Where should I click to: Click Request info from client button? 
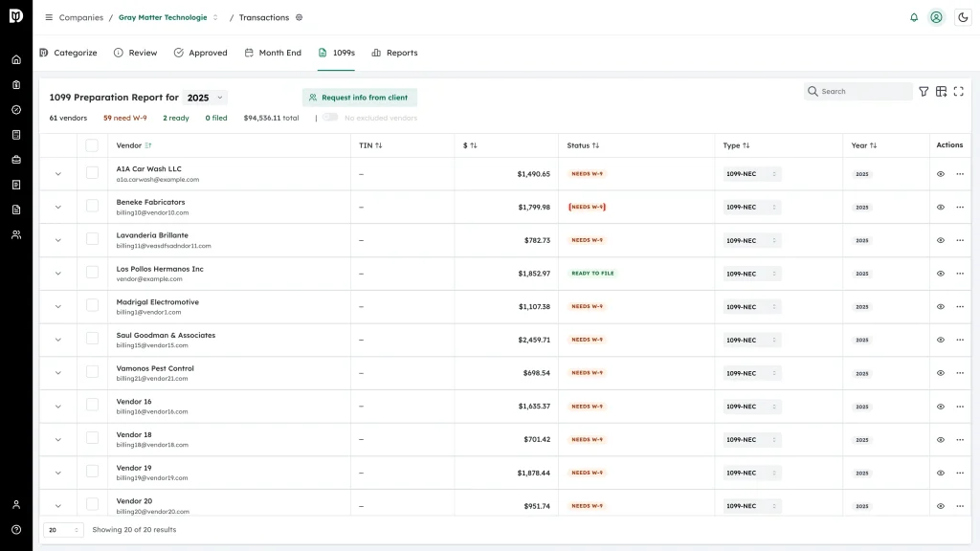pos(360,98)
